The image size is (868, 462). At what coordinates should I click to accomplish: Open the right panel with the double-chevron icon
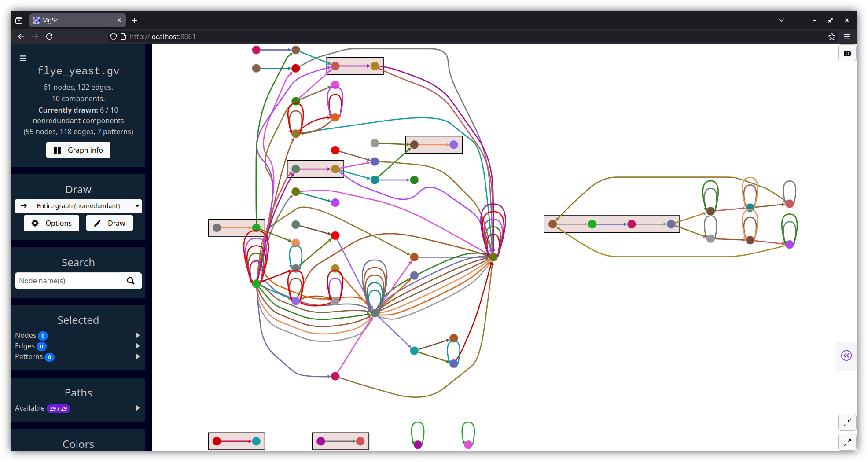[846, 356]
